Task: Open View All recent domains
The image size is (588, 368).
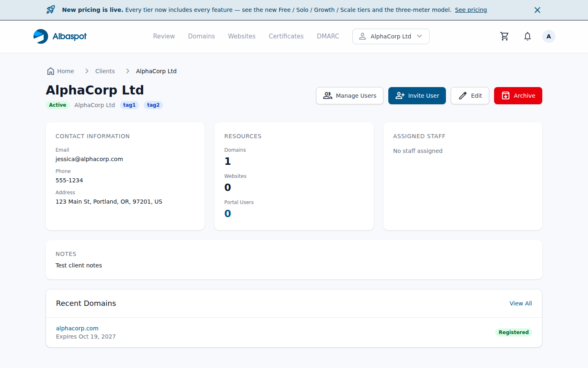Action: coord(521,303)
